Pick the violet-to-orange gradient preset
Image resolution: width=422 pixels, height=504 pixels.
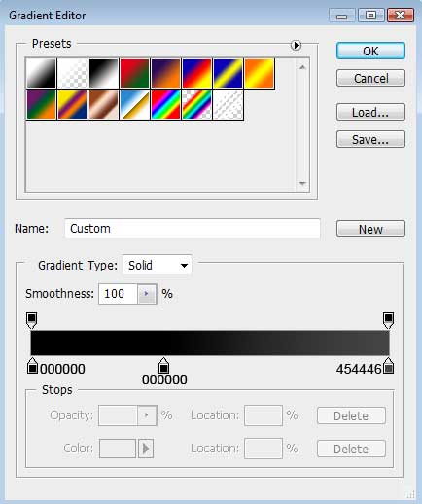click(x=165, y=73)
